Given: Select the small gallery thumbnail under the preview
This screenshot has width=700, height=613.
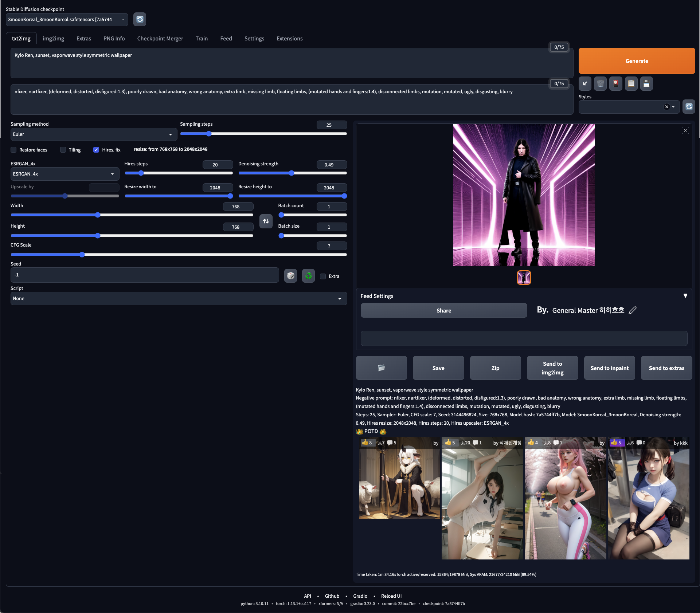Looking at the screenshot, I should 524,278.
